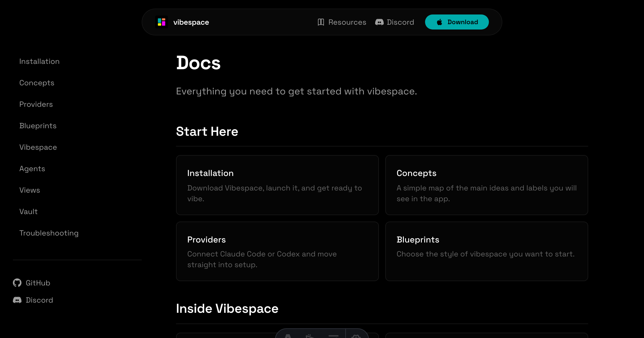The width and height of the screenshot is (644, 338).
Task: Click the colorful vibespace logo icon
Action: pyautogui.click(x=162, y=22)
